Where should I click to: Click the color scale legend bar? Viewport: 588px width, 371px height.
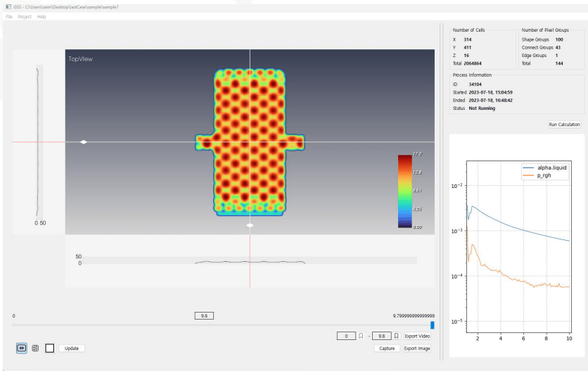[404, 190]
